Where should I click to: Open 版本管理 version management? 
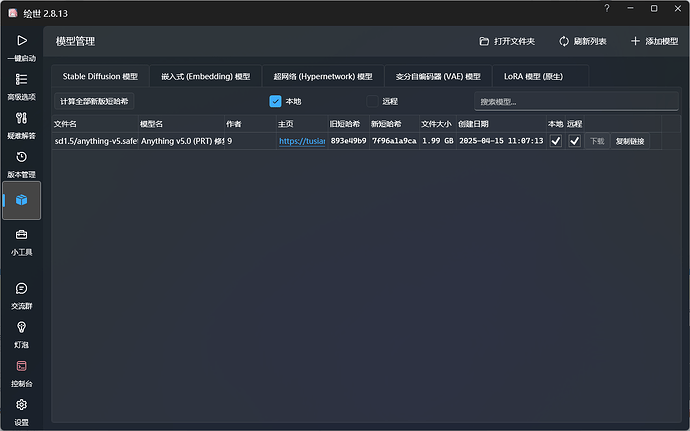22,164
